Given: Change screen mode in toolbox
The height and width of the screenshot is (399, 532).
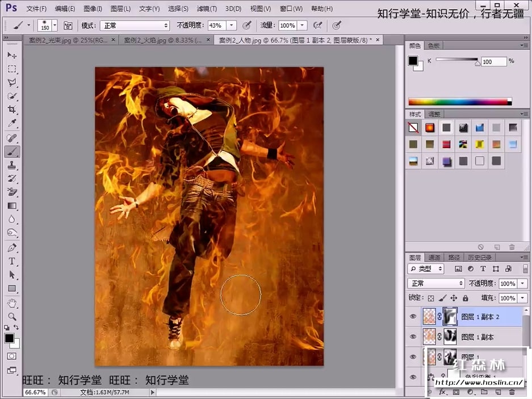Looking at the screenshot, I should [x=12, y=370].
